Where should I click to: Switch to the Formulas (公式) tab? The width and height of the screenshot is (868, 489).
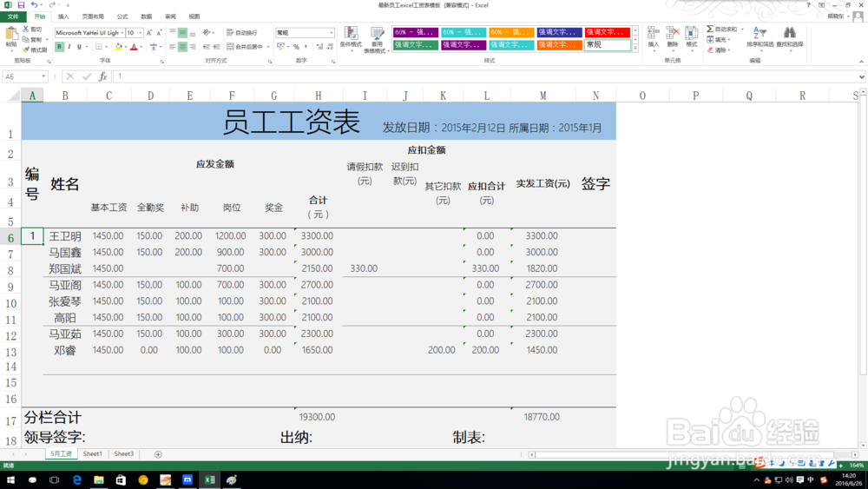[122, 17]
